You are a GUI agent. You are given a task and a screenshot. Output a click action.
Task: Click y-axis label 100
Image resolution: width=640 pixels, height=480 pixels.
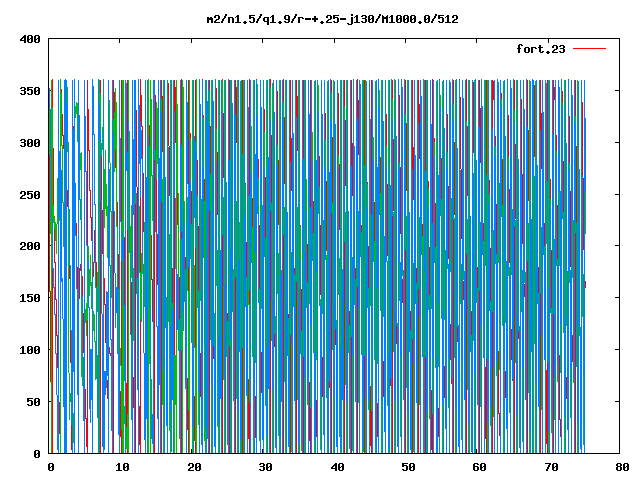(x=30, y=350)
